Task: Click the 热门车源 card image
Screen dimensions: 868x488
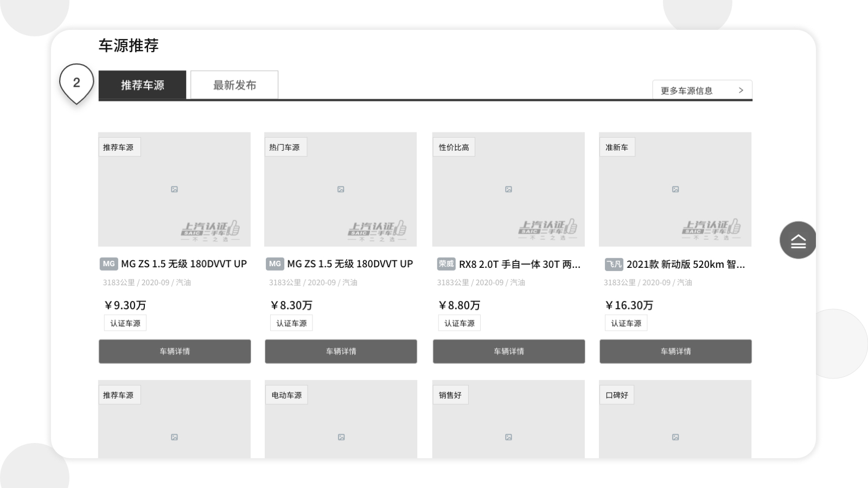Action: coord(341,189)
